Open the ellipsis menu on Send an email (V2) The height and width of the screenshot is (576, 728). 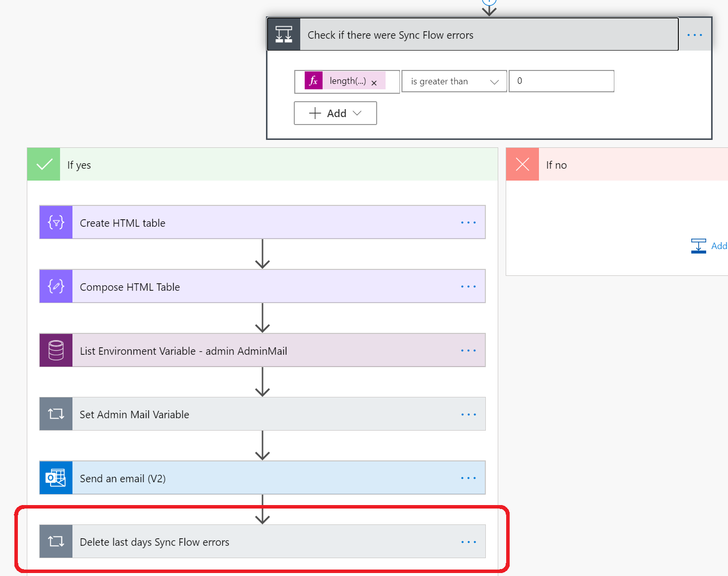pyautogui.click(x=468, y=478)
